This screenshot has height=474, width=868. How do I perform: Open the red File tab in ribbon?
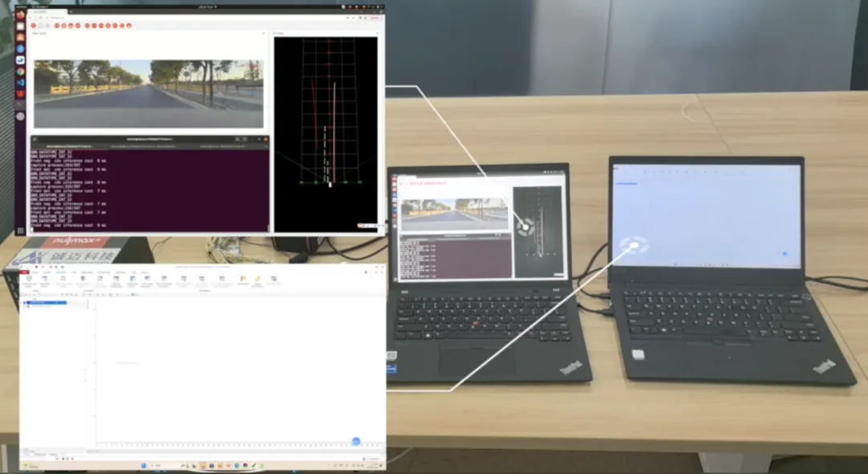[x=29, y=272]
